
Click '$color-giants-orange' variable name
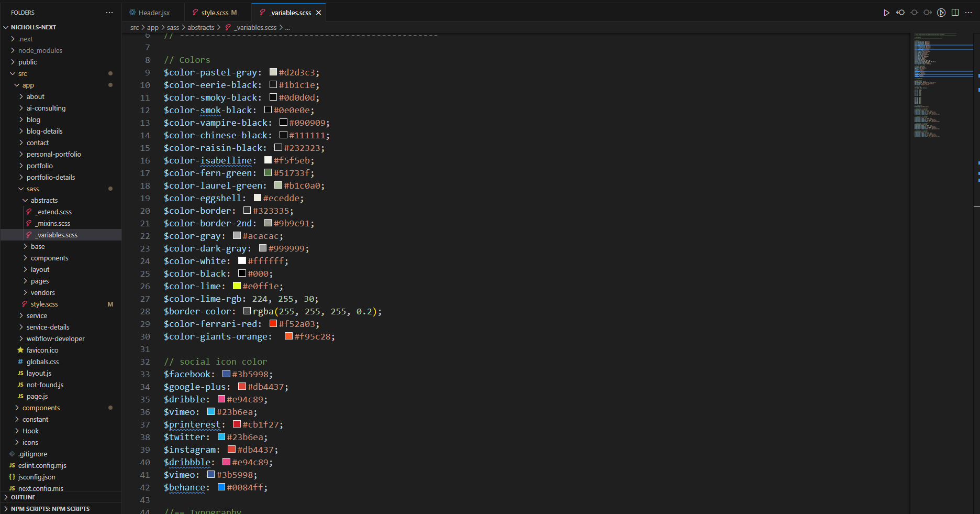pyautogui.click(x=215, y=336)
